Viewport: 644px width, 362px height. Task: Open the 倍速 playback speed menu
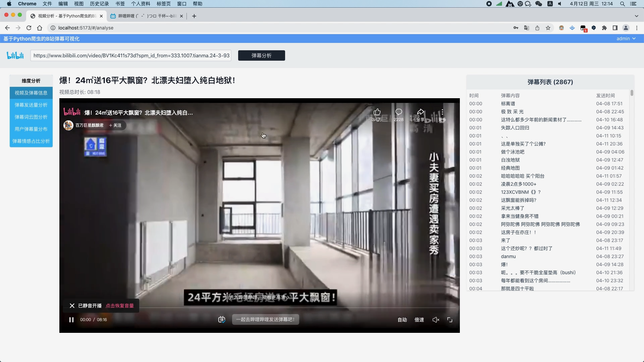[x=419, y=320]
